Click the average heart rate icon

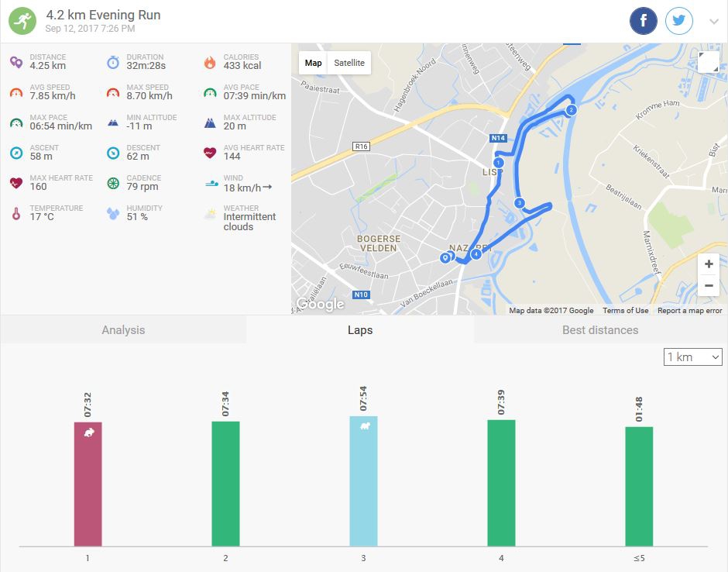[x=209, y=153]
